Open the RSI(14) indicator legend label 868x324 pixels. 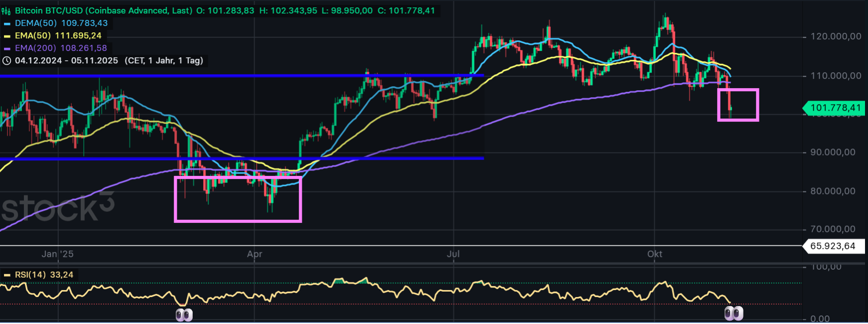[44, 275]
